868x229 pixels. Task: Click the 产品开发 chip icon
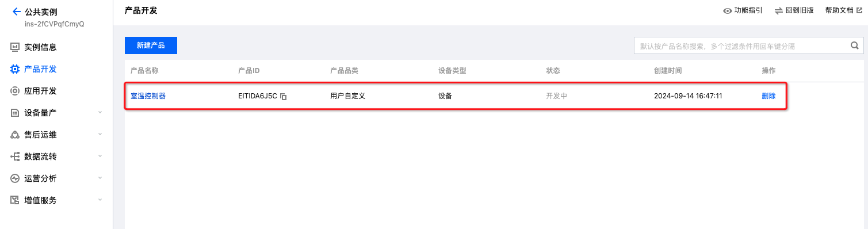(15, 69)
